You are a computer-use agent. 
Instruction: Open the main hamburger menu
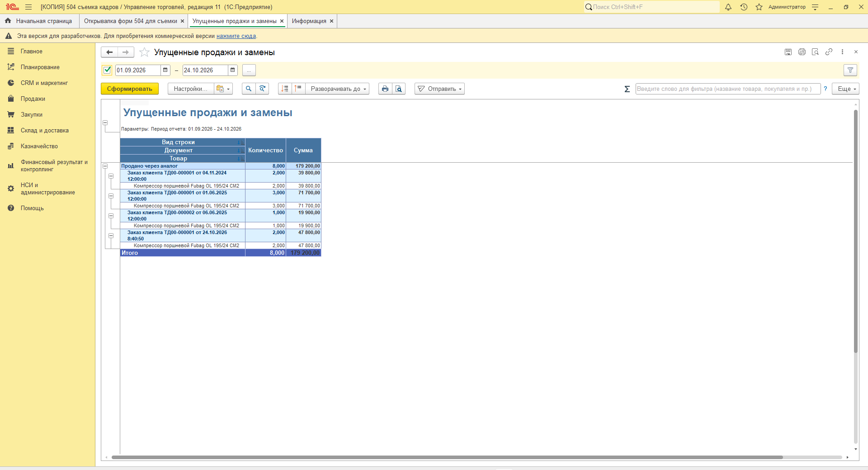28,7
